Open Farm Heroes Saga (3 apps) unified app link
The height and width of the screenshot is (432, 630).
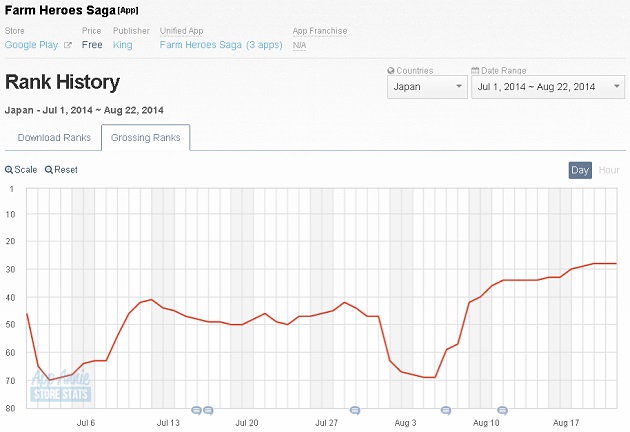coord(221,45)
